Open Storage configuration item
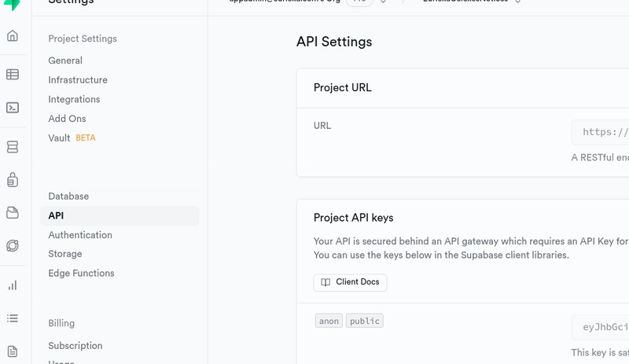629x364 pixels. click(65, 254)
